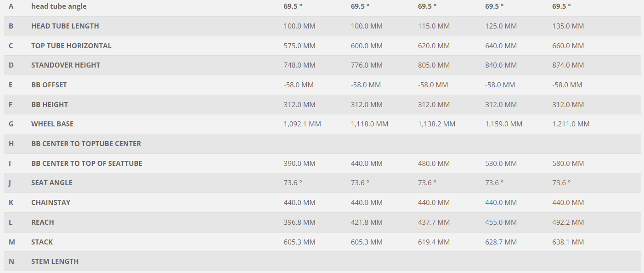Select the WHEEL BASE row label
Screen dimensions: 644x273
point(52,124)
